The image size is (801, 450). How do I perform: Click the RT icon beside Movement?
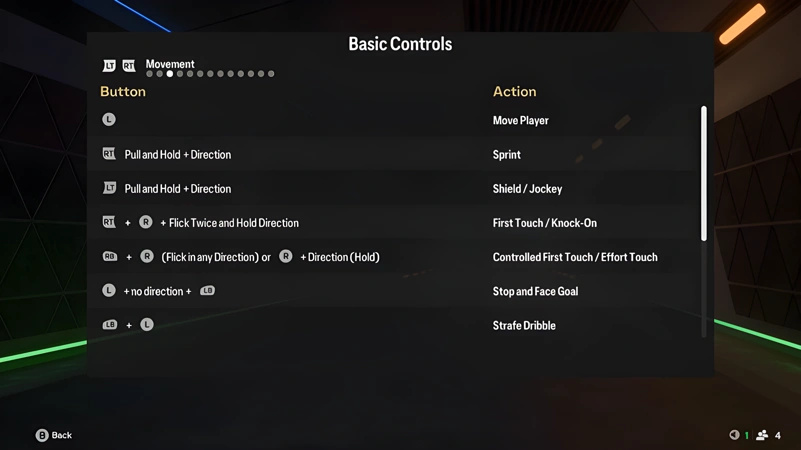[129, 65]
